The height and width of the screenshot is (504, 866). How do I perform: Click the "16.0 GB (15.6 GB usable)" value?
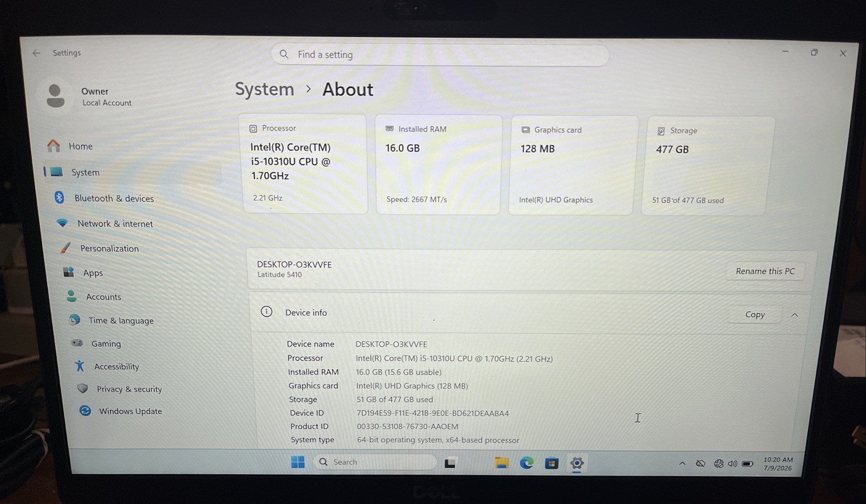coord(399,372)
